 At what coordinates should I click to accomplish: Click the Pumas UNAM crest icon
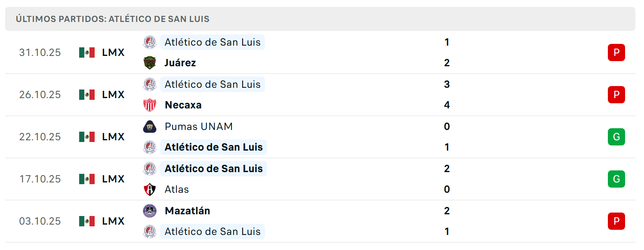150,127
